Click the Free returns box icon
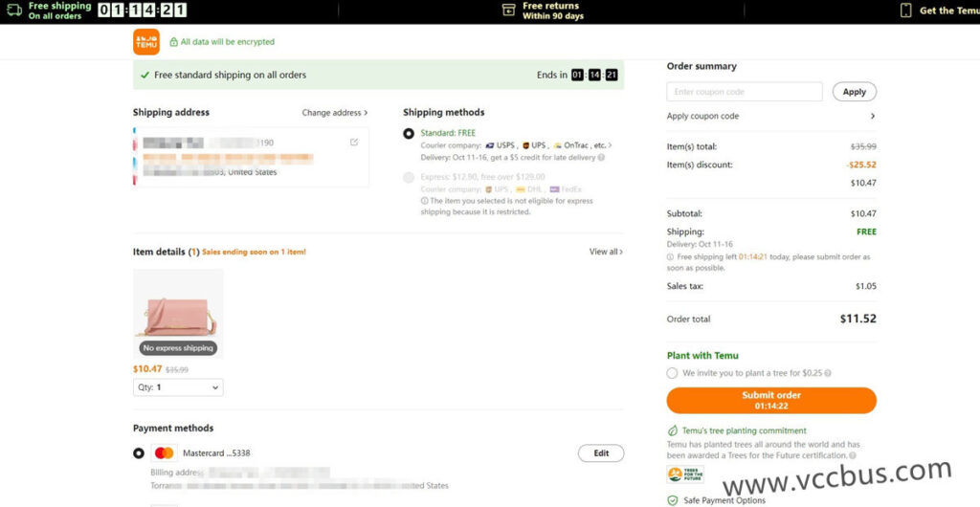Viewport: 980px width, 507px height. click(508, 11)
